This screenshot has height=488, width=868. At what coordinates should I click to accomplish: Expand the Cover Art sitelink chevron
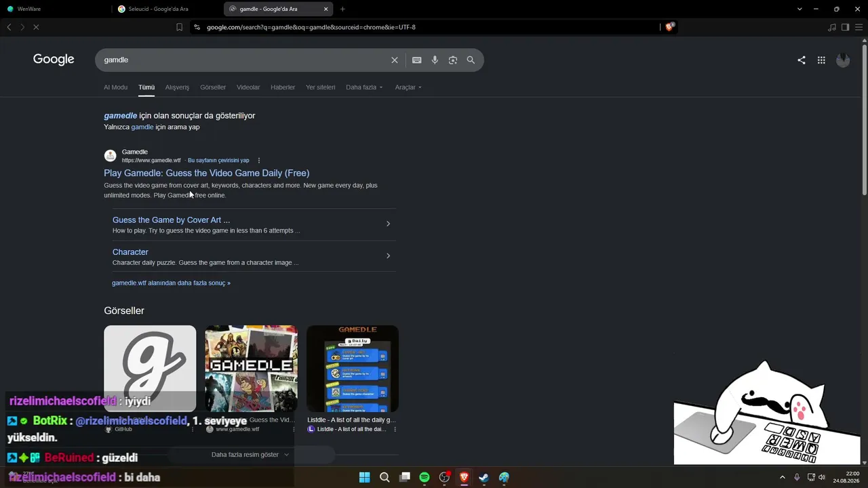pyautogui.click(x=388, y=224)
